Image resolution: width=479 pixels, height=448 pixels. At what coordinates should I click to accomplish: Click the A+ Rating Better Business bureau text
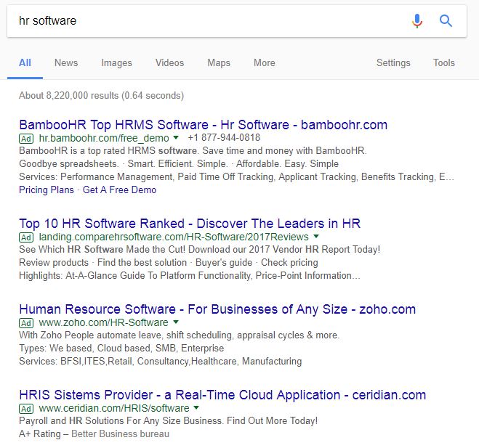coord(94,433)
